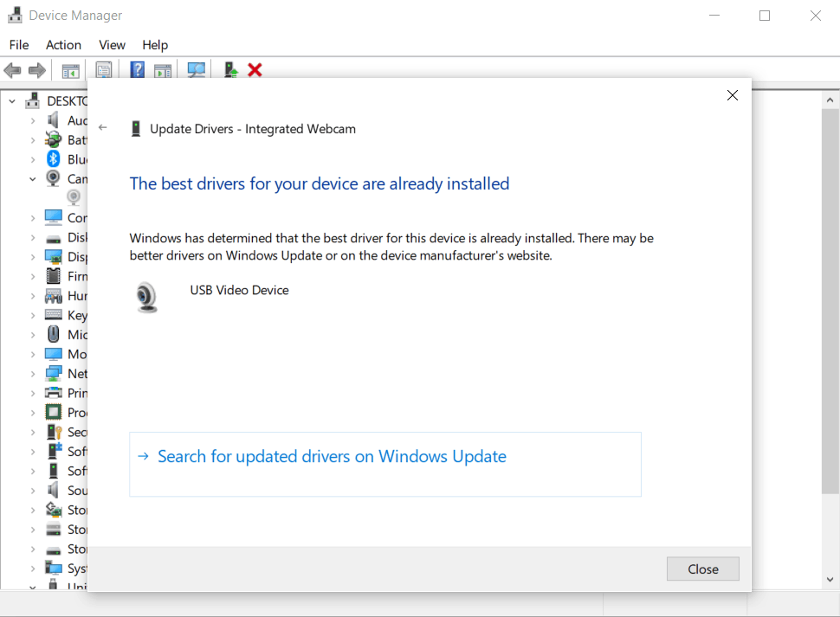The height and width of the screenshot is (617, 840).
Task: Click the Bluetooth category icon
Action: 53,159
